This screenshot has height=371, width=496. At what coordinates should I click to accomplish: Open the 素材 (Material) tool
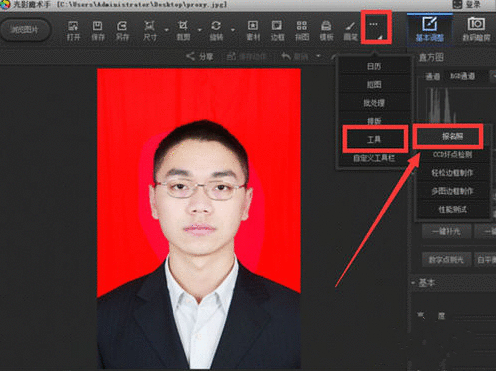click(x=253, y=31)
